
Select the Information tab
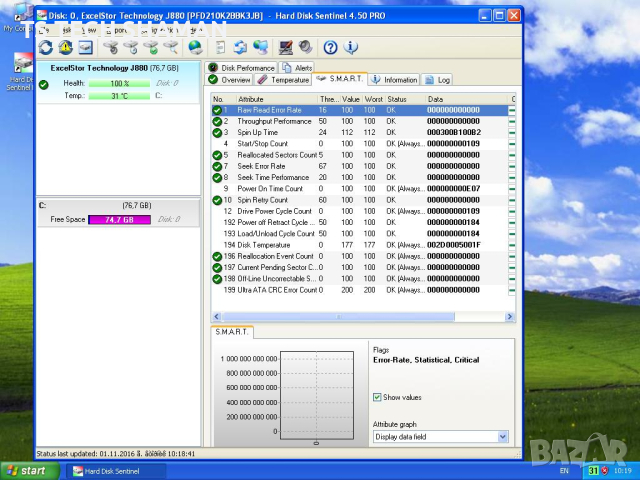point(394,79)
